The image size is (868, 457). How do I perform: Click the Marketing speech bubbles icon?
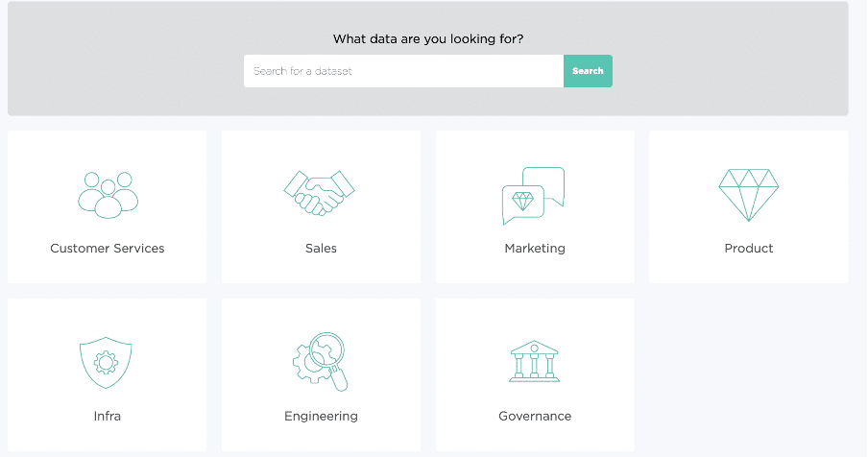(x=534, y=195)
